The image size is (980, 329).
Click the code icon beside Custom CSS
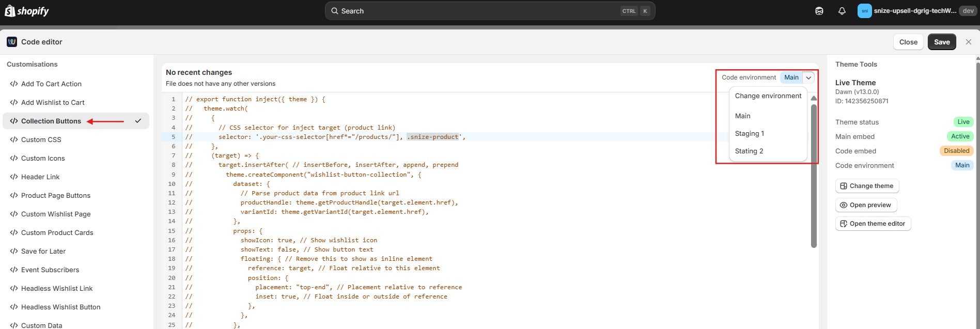pyautogui.click(x=14, y=140)
